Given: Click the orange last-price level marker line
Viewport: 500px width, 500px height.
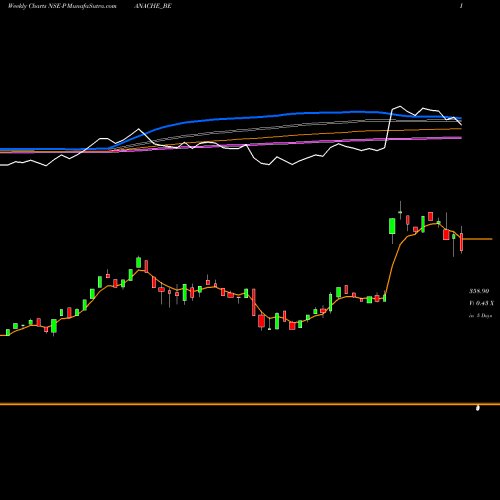Looking at the screenshot, I should (x=478, y=239).
